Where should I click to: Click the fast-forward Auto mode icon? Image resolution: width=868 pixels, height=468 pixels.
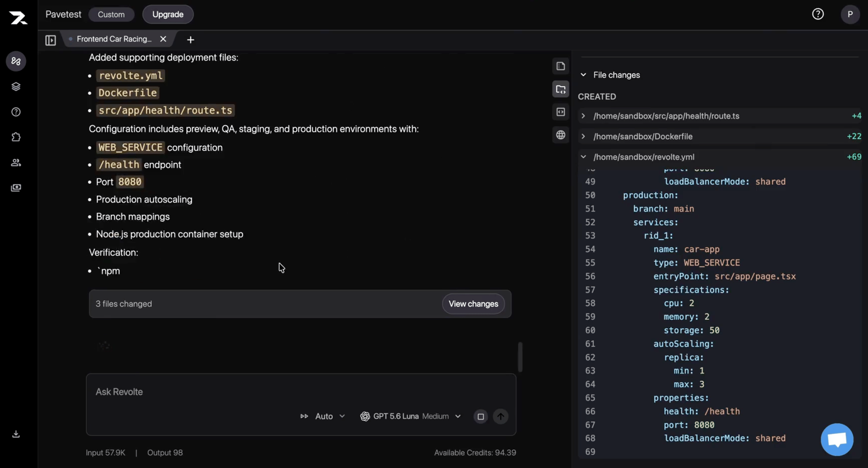(x=304, y=416)
